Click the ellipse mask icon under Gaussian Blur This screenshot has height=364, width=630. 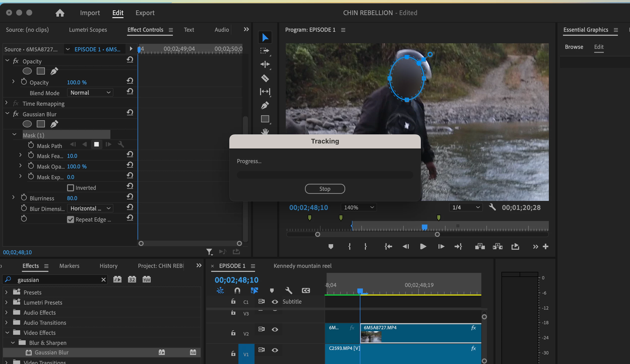point(27,124)
